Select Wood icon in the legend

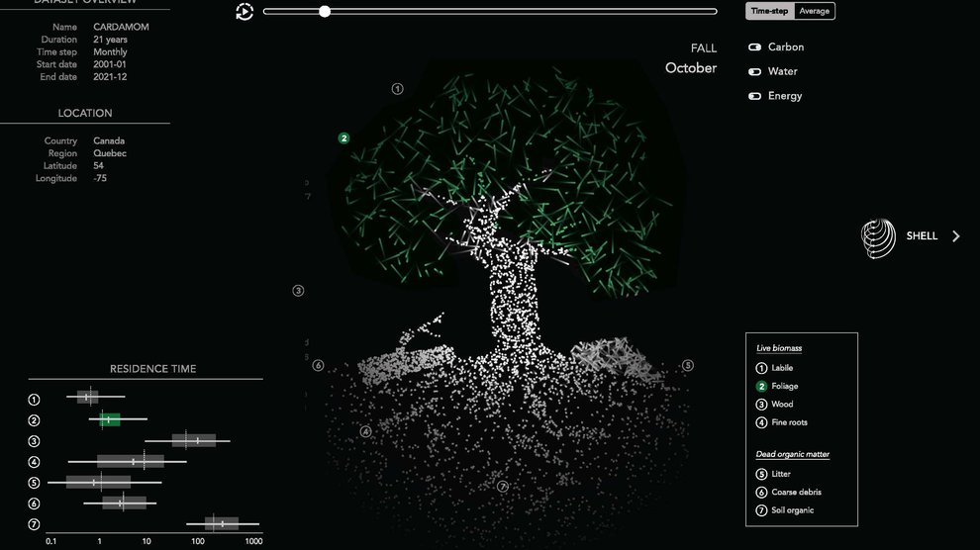pyautogui.click(x=761, y=405)
